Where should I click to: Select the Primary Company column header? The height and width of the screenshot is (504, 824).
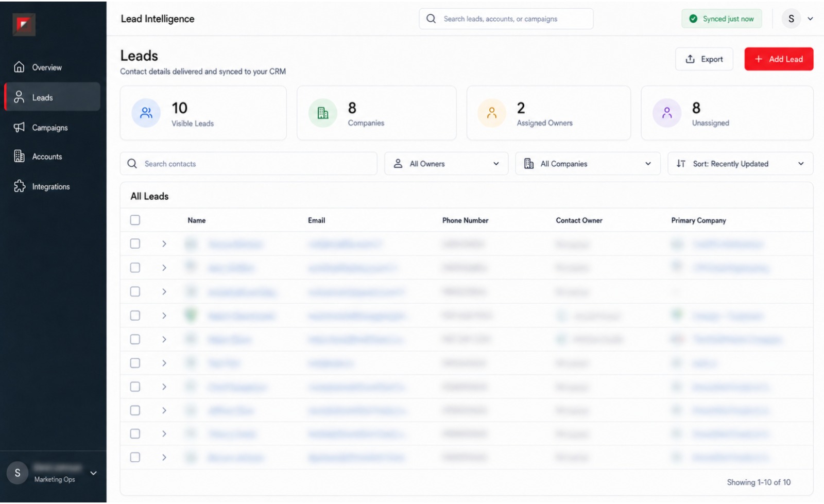698,220
